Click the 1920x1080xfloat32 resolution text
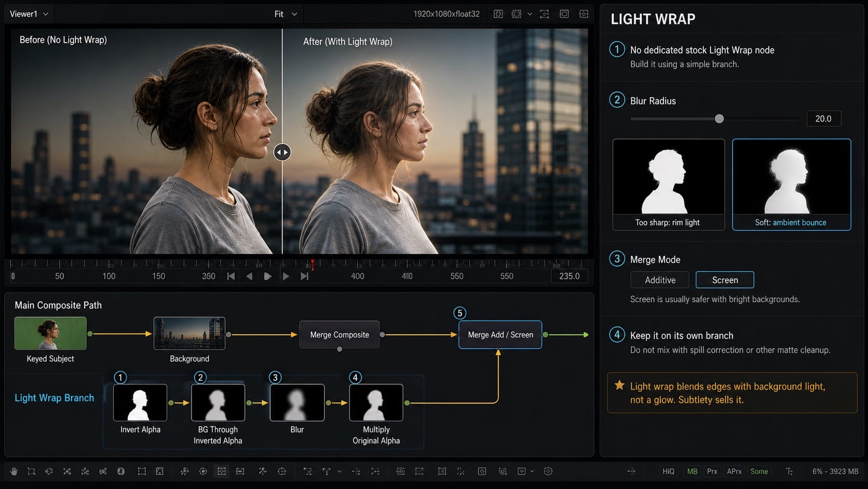 pyautogui.click(x=446, y=14)
